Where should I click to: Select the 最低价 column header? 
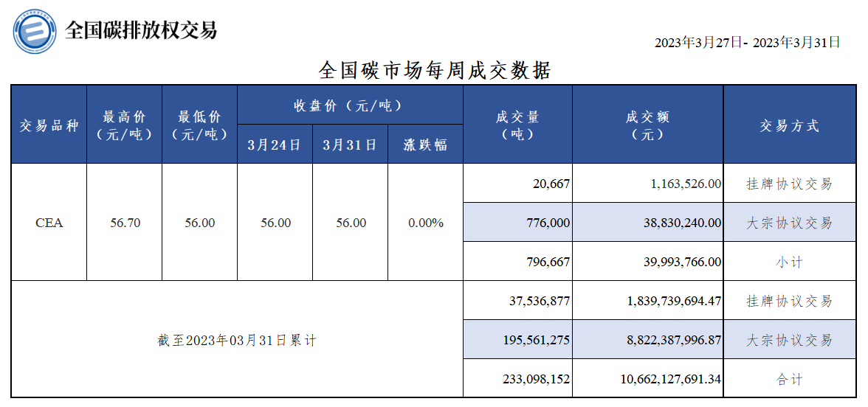[200, 125]
